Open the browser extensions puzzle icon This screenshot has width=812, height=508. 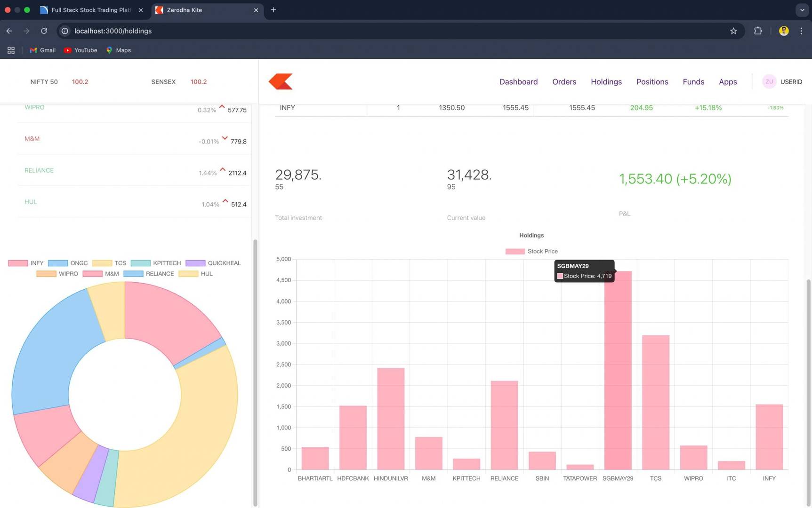pos(758,31)
